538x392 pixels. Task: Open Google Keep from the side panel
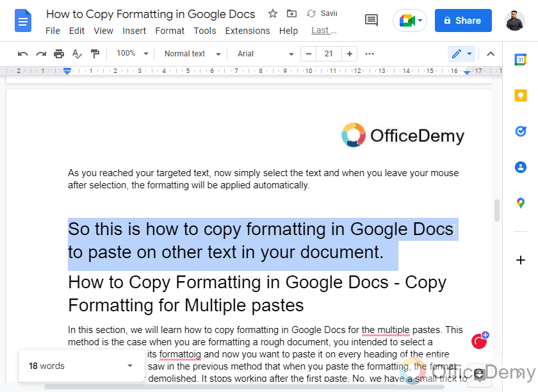520,95
